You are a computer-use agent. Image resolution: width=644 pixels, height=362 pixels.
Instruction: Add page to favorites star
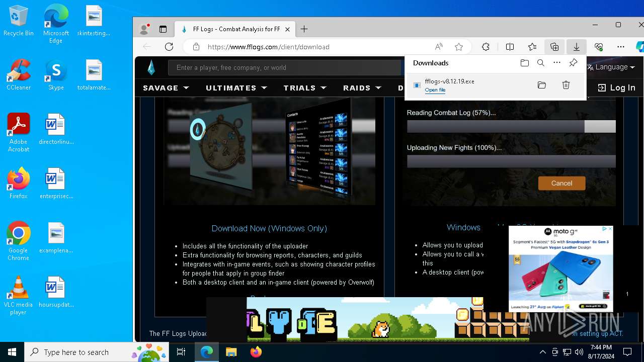(459, 47)
